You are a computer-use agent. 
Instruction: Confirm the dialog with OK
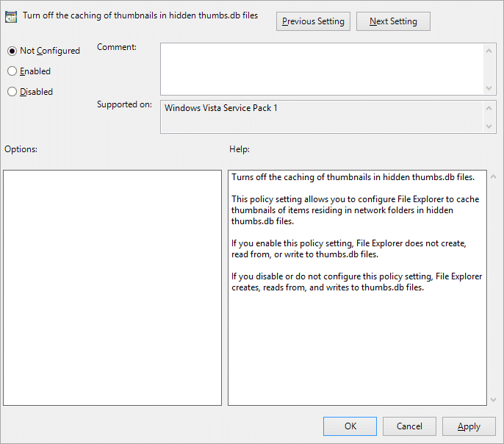pos(350,426)
